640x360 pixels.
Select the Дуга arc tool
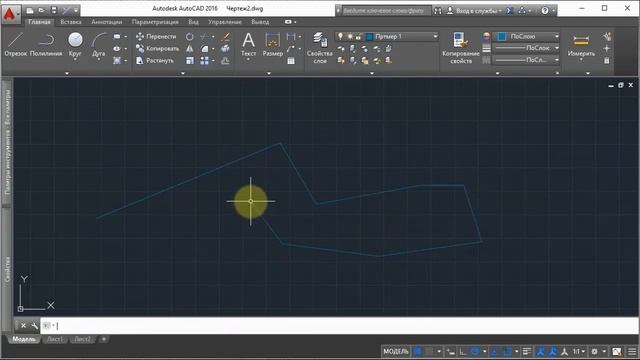point(98,45)
